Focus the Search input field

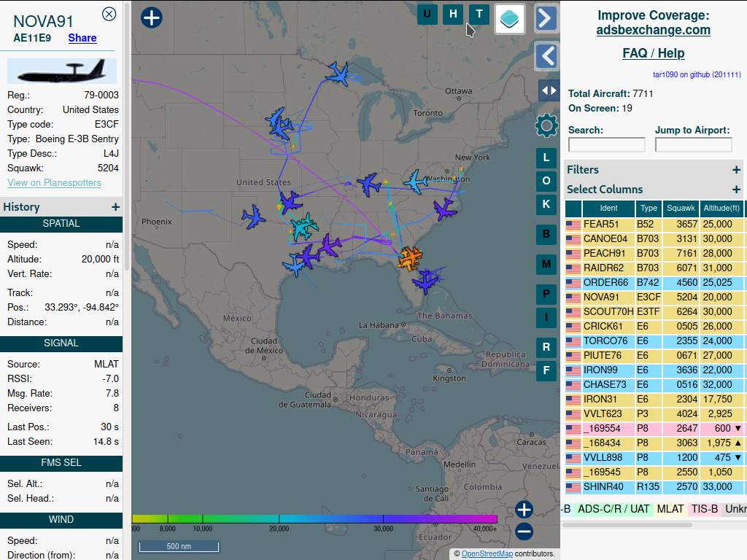point(606,145)
